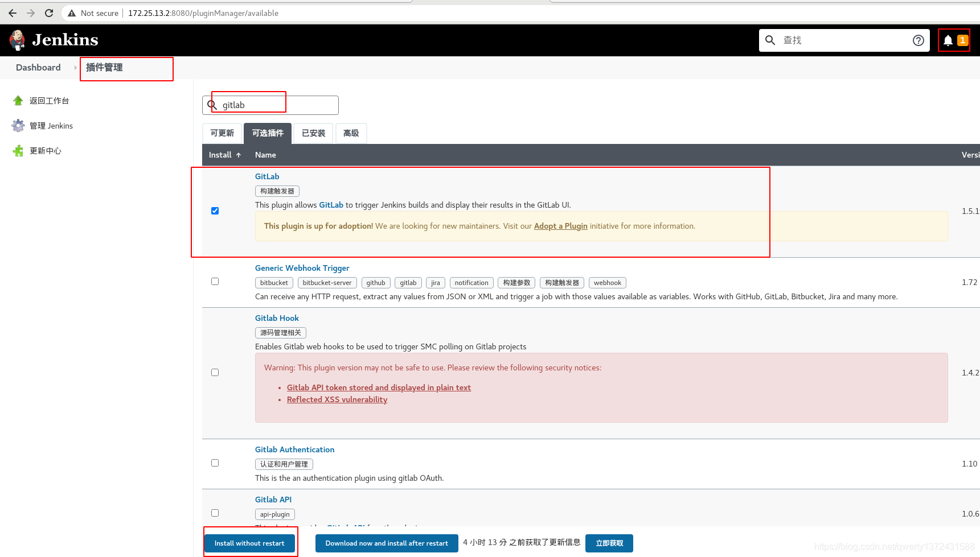Check the Gitlab Authentication plugin checkbox
The image size is (980, 557).
pyautogui.click(x=215, y=463)
